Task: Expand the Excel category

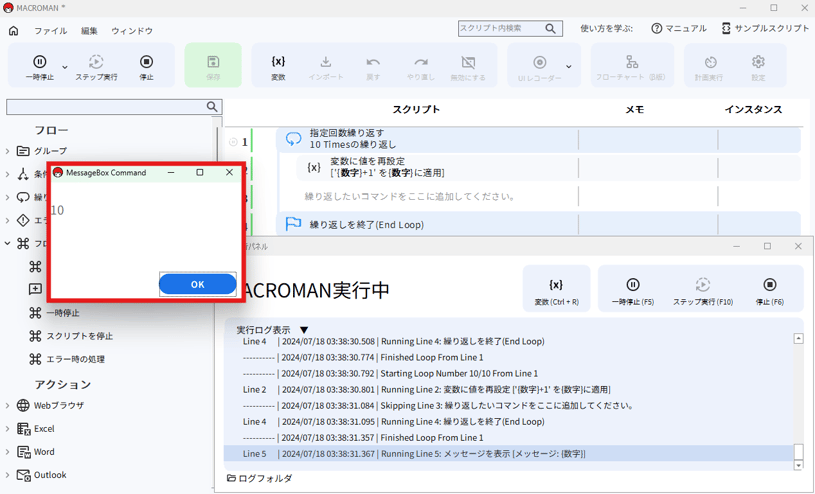Action: [7, 429]
